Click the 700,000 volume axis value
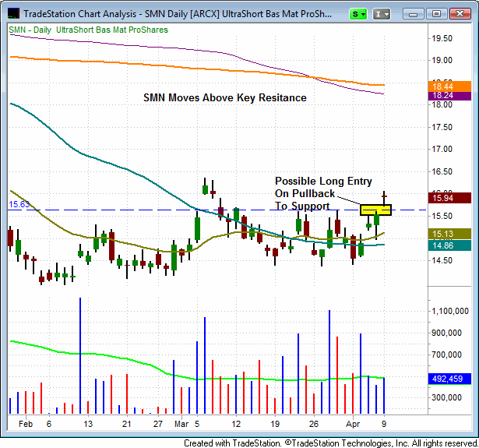Screen dimensions: 479x448 coord(446,355)
